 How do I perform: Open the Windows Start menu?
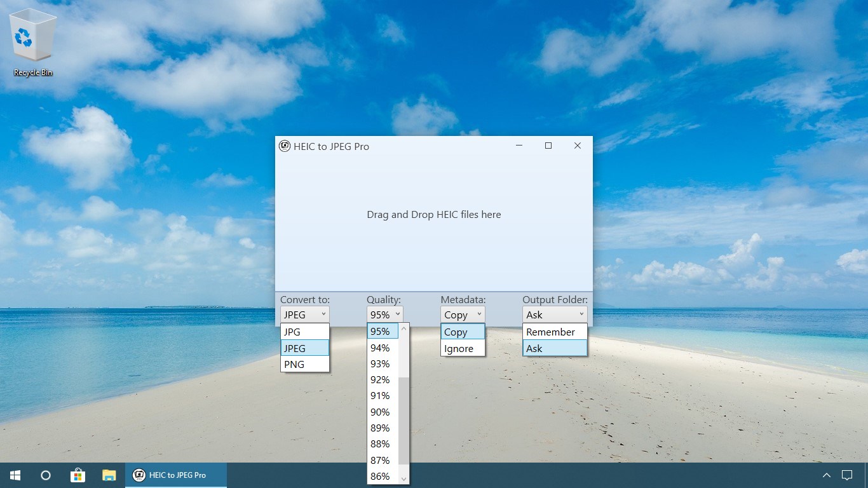click(x=15, y=475)
